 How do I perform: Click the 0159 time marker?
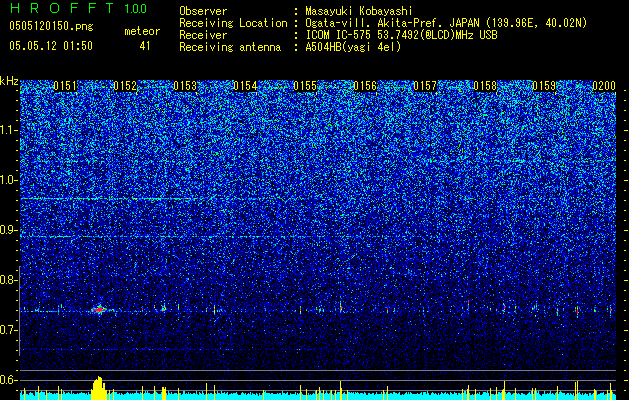click(545, 86)
